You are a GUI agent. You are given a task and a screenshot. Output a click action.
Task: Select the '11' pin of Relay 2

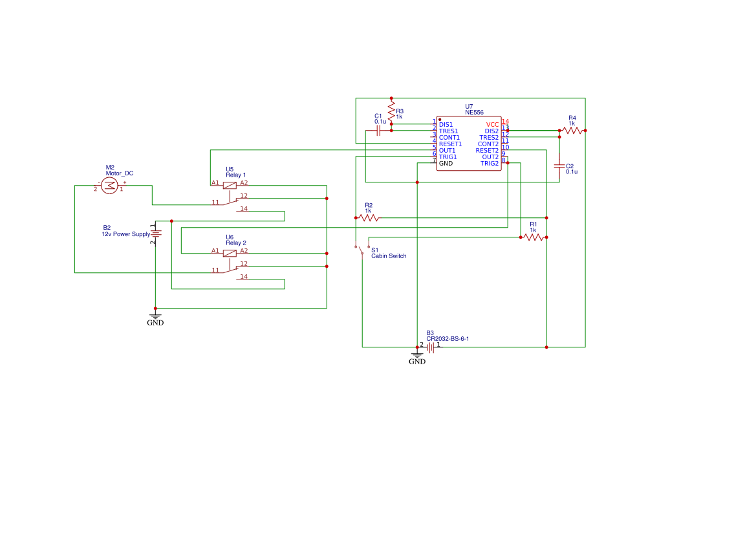215,270
